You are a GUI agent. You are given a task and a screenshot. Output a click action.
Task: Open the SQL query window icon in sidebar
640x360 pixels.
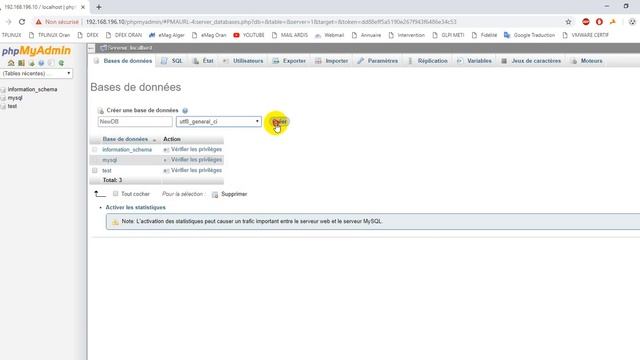[x=31, y=63]
